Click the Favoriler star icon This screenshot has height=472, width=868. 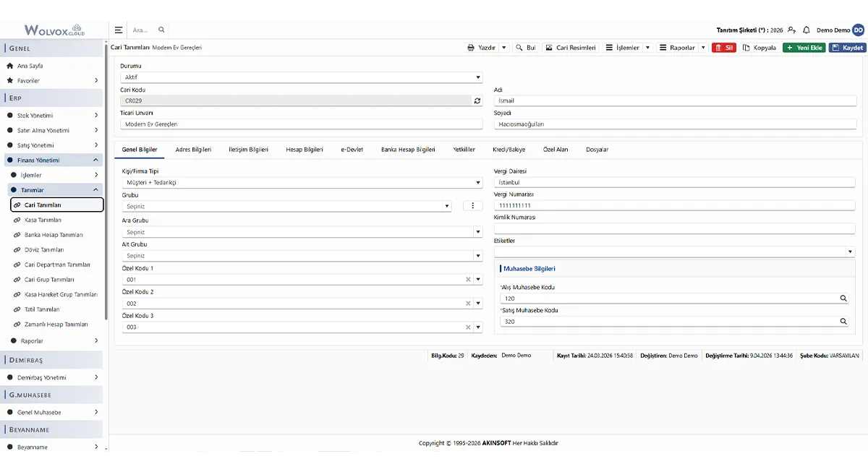coord(10,81)
